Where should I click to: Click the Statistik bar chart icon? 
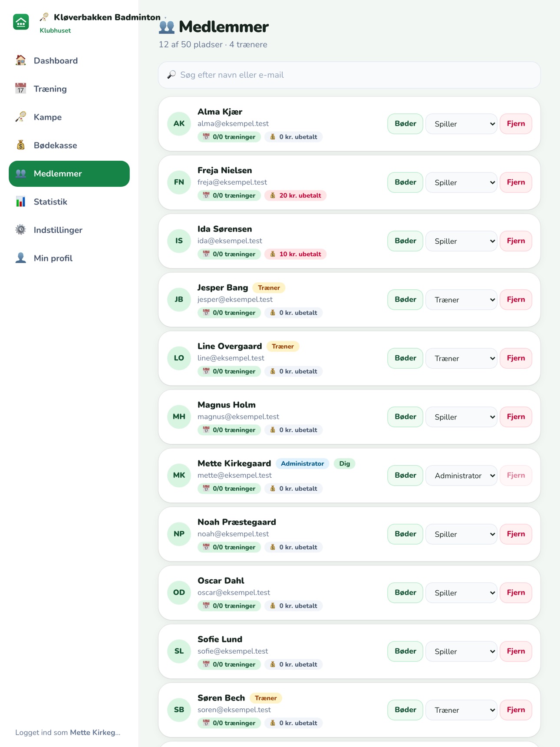click(20, 202)
